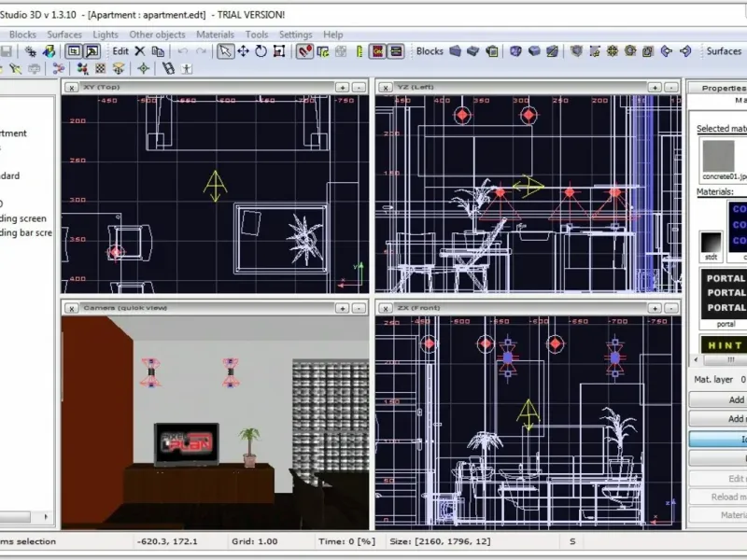
Task: Click the yellow circular rotate icon in Blocks toolbar
Action: 630,51
